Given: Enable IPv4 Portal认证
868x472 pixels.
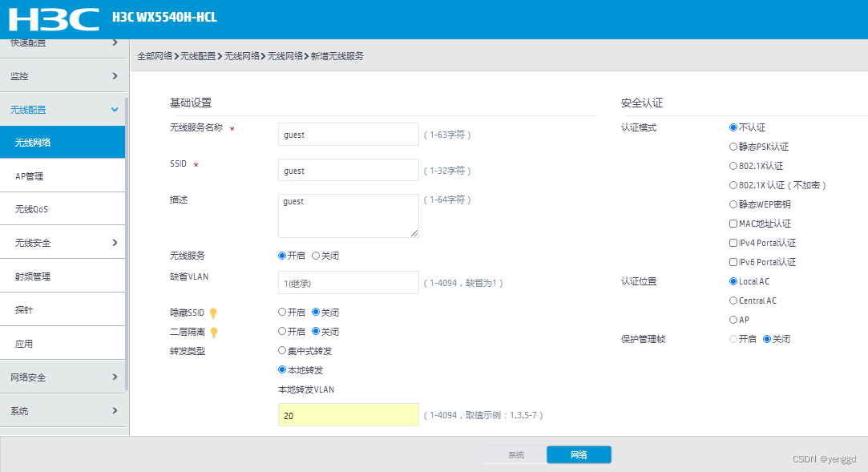Looking at the screenshot, I should pos(733,243).
